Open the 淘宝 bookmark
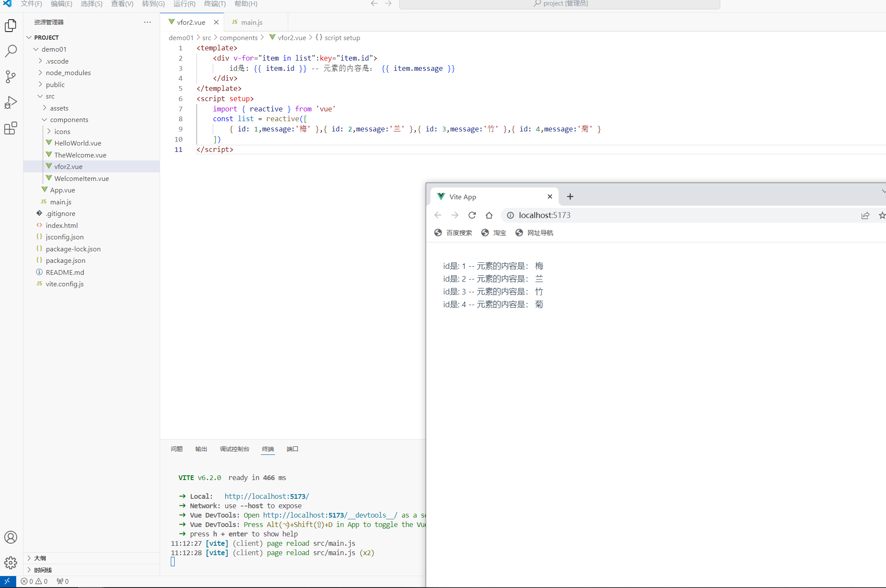Screen dimensions: 886x588 point(494,233)
